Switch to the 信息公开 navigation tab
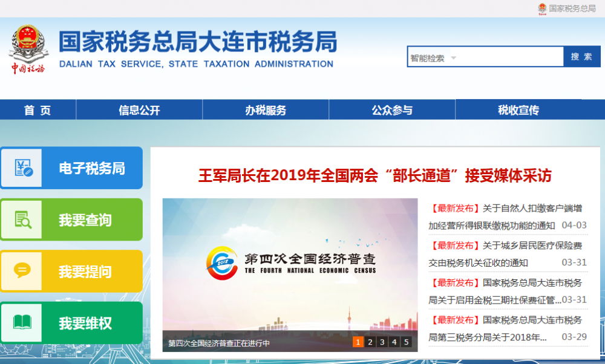This screenshot has height=364, width=605. click(x=139, y=109)
